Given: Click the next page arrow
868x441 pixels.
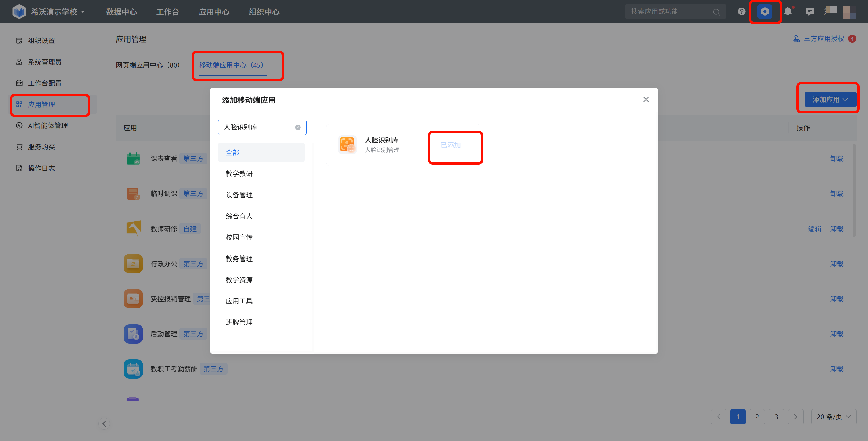Looking at the screenshot, I should [x=796, y=417].
